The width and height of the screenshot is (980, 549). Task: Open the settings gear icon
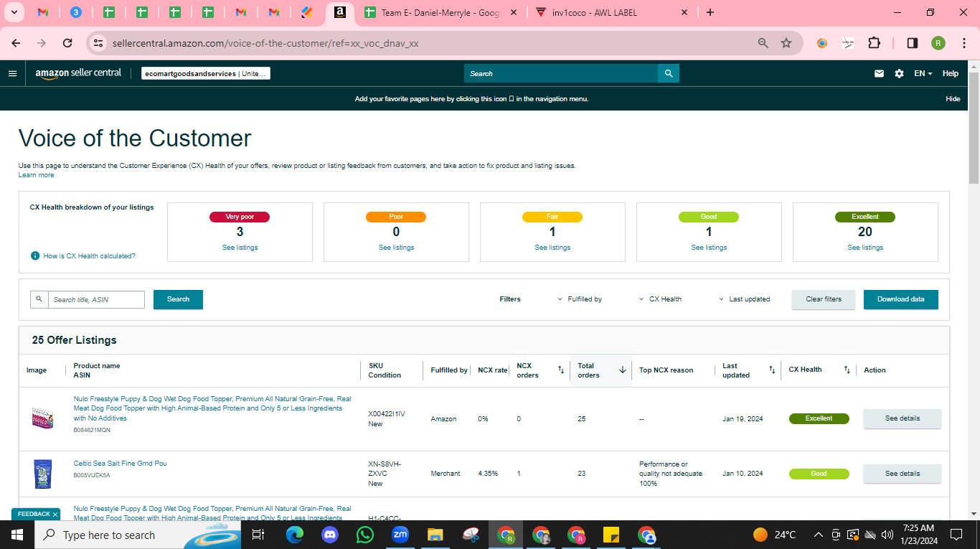899,73
